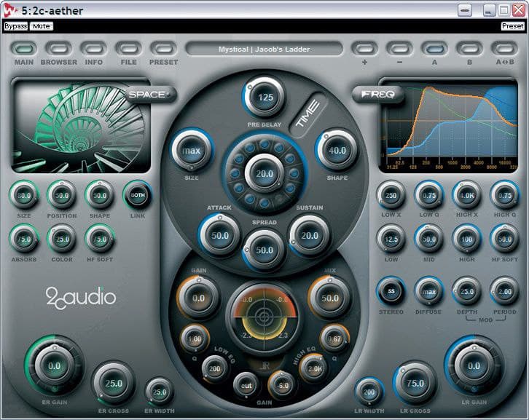Click the COLOR knob showing 25.0

click(62, 239)
